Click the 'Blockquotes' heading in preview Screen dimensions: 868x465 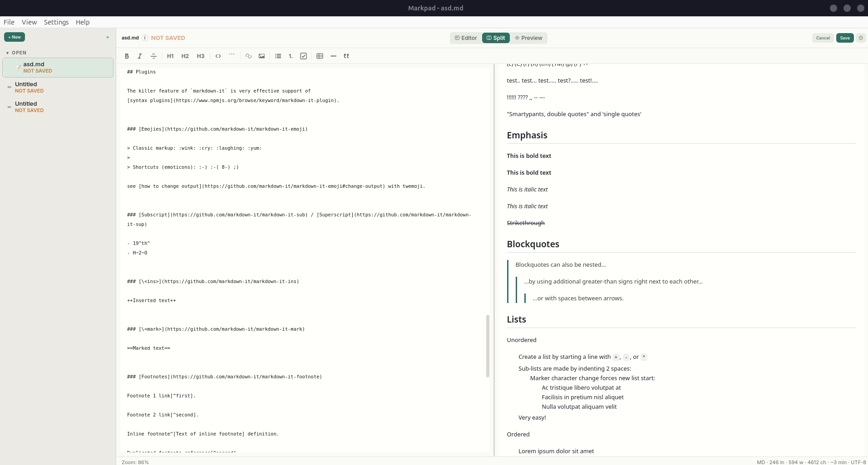533,244
